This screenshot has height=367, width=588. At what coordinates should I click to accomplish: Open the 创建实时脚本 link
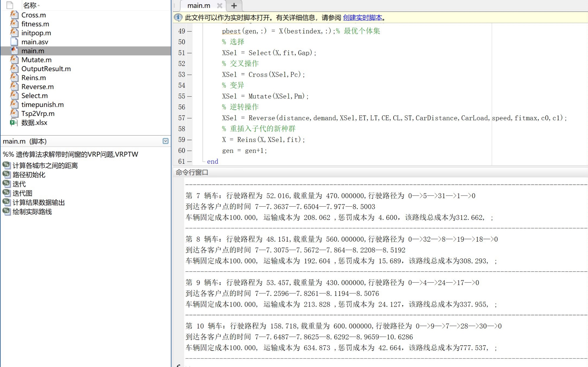coord(362,17)
